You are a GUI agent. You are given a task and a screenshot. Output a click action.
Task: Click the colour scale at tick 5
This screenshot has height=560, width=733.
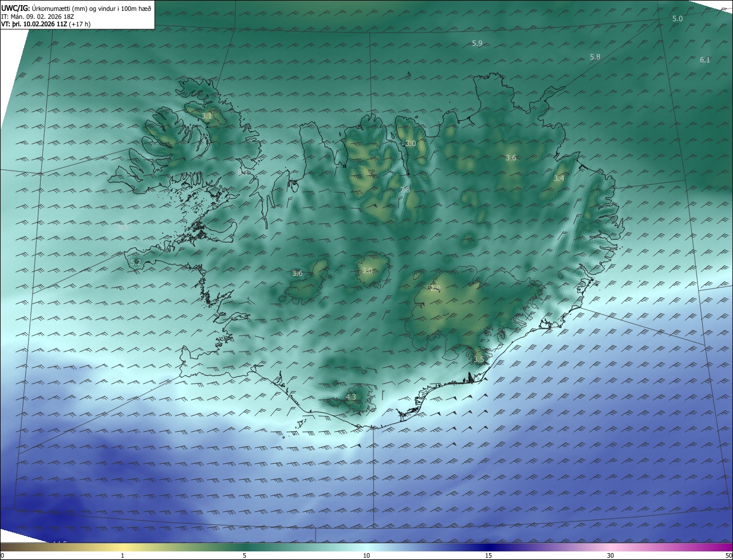(245, 555)
